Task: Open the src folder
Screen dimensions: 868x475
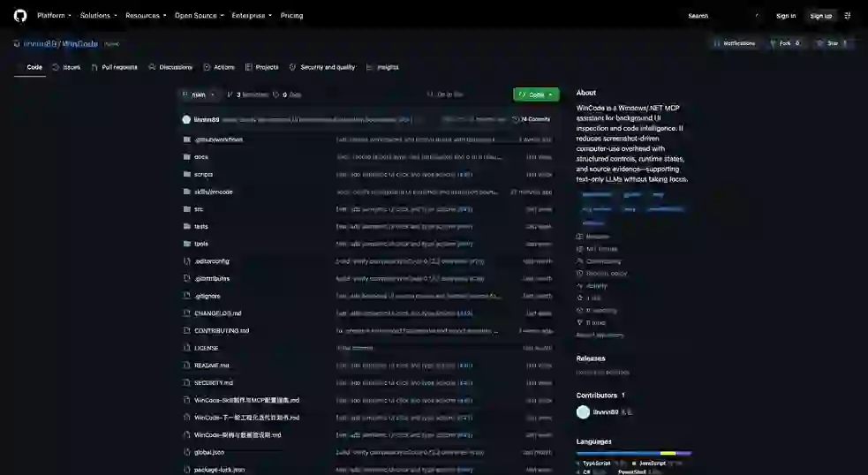Action: [x=199, y=209]
